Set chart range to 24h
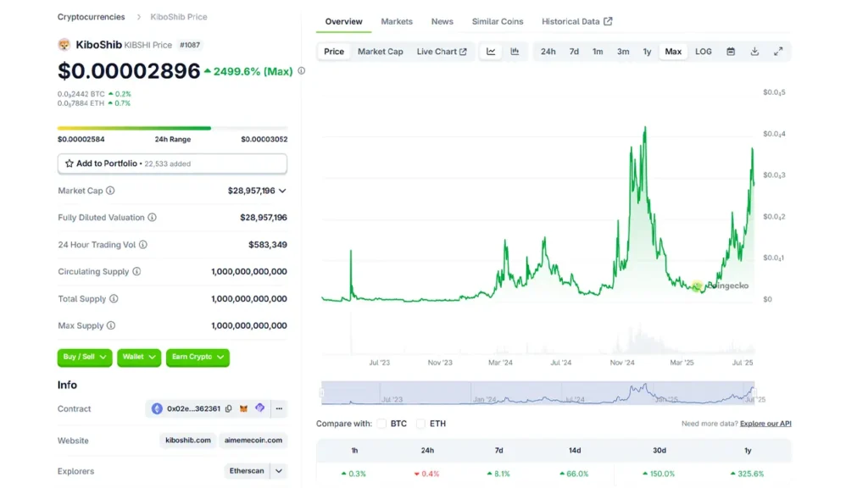Image resolution: width=868 pixels, height=488 pixels. click(548, 52)
